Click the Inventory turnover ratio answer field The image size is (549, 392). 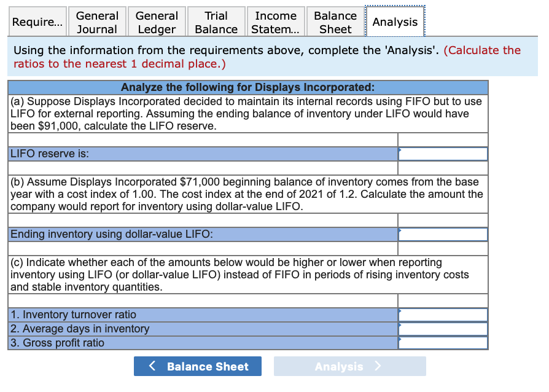442,314
